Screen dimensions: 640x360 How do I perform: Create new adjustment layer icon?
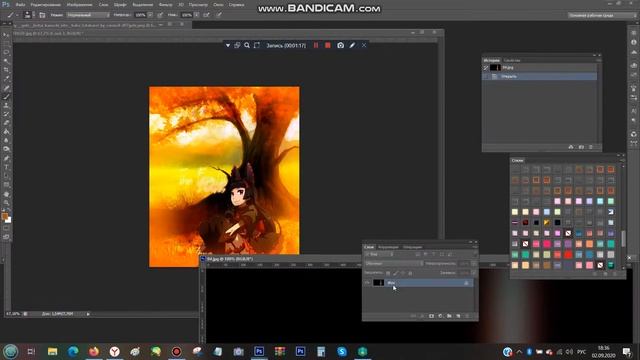[440, 316]
